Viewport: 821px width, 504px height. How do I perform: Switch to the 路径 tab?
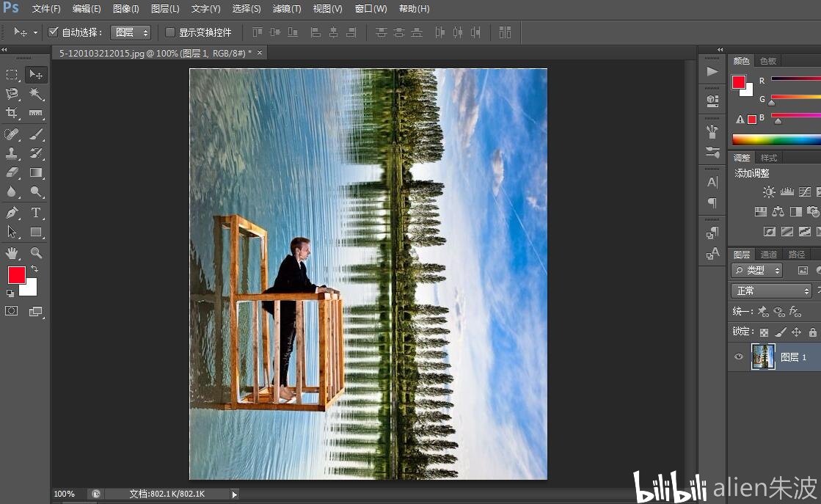click(x=796, y=255)
